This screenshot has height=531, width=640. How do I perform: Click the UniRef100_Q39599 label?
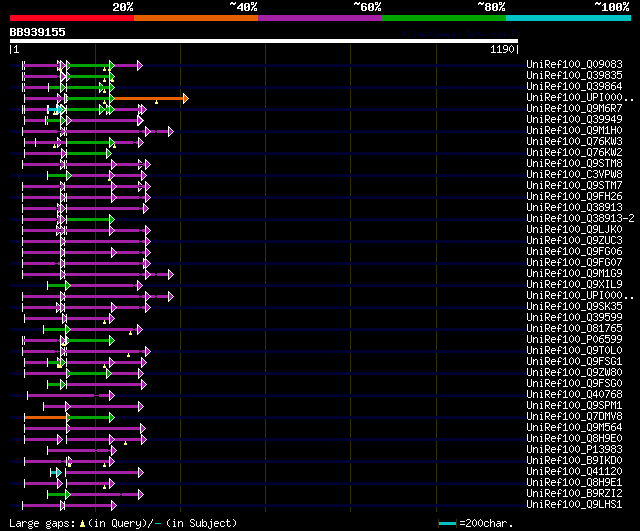pyautogui.click(x=574, y=318)
